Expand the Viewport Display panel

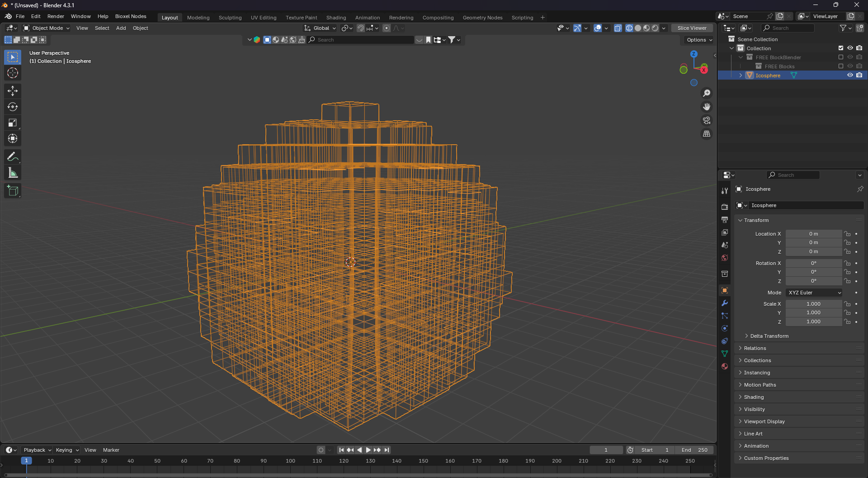click(764, 421)
